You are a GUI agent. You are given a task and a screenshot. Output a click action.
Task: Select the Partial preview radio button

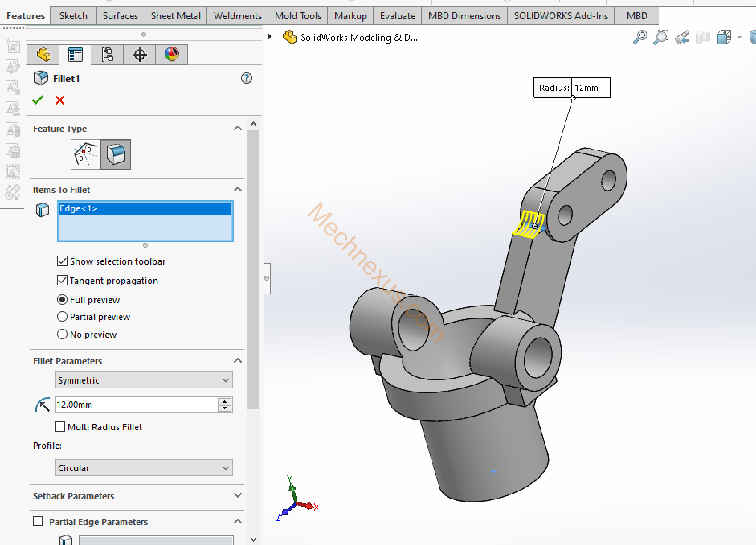(x=62, y=317)
